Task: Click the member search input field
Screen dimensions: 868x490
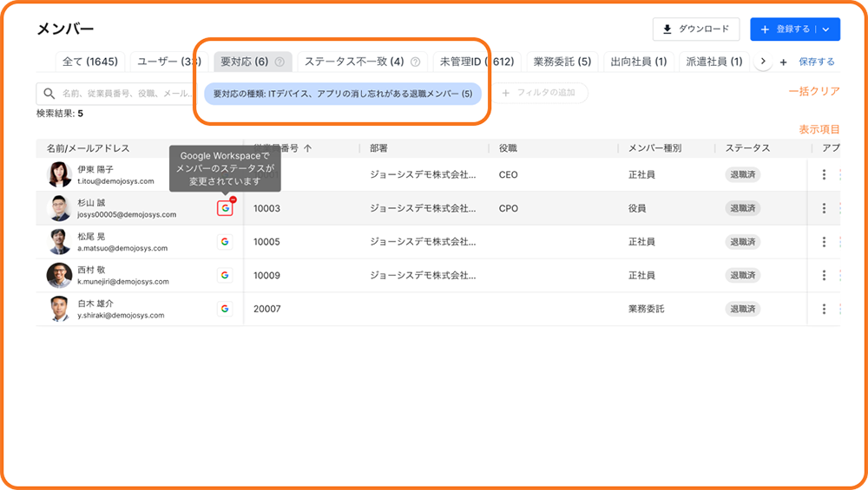Action: [122, 93]
